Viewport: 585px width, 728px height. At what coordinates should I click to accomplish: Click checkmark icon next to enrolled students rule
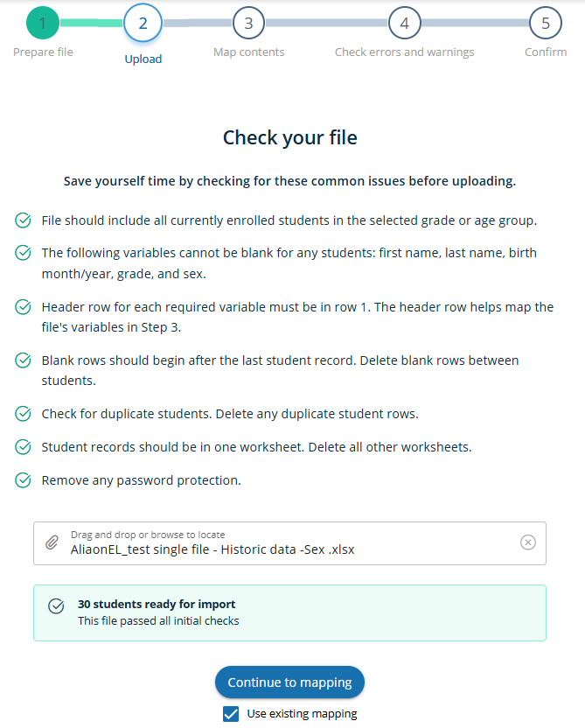click(24, 220)
